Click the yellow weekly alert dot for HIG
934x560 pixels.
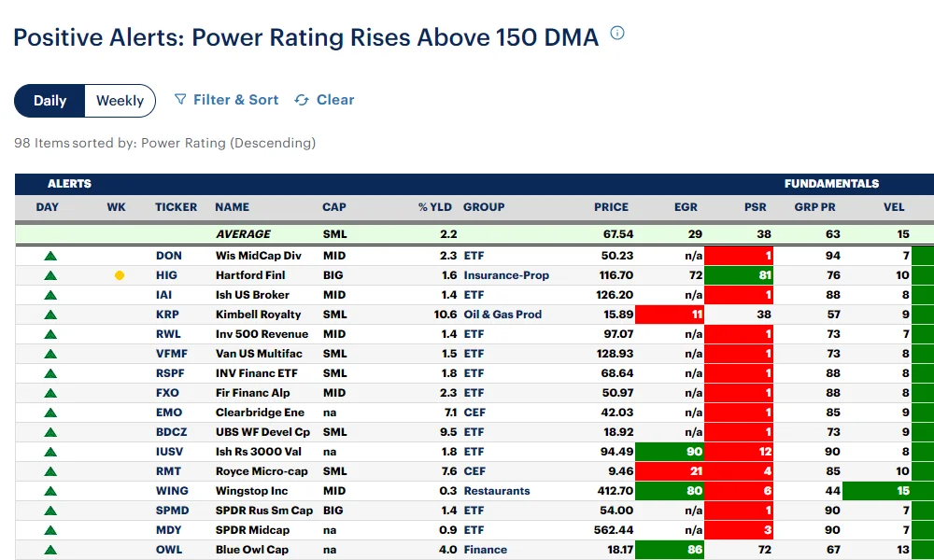click(120, 275)
